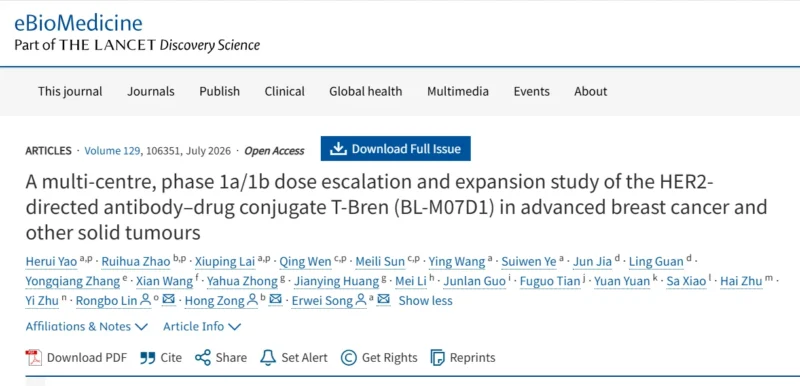The image size is (800, 386).
Task: Open the Global health menu
Action: pos(365,91)
